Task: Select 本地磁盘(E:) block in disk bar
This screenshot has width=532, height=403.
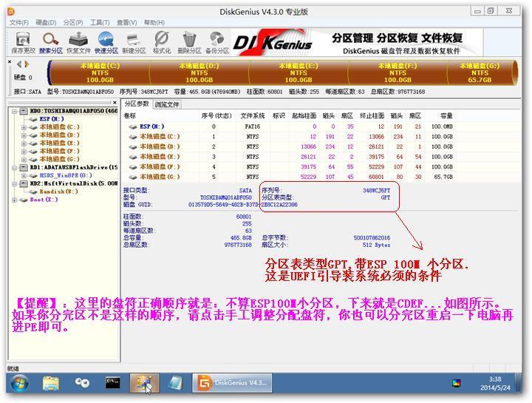Action: (x=299, y=72)
